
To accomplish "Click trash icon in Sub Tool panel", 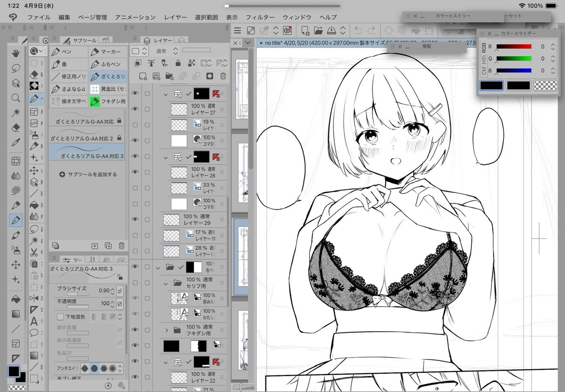I will (121, 245).
